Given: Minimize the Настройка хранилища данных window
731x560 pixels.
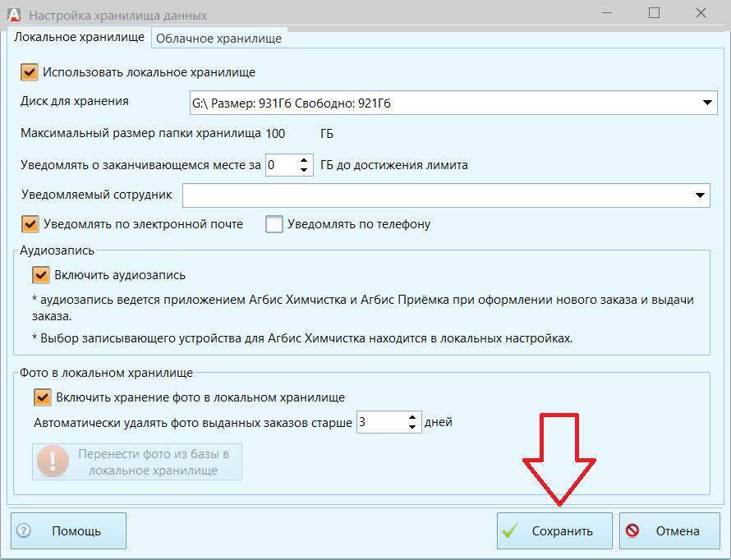Looking at the screenshot, I should [607, 13].
